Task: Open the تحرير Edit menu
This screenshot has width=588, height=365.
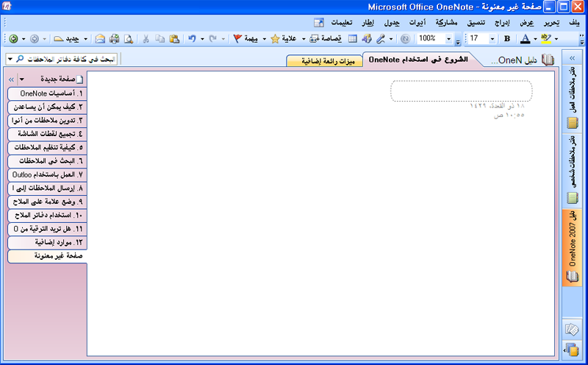Action: click(x=552, y=23)
